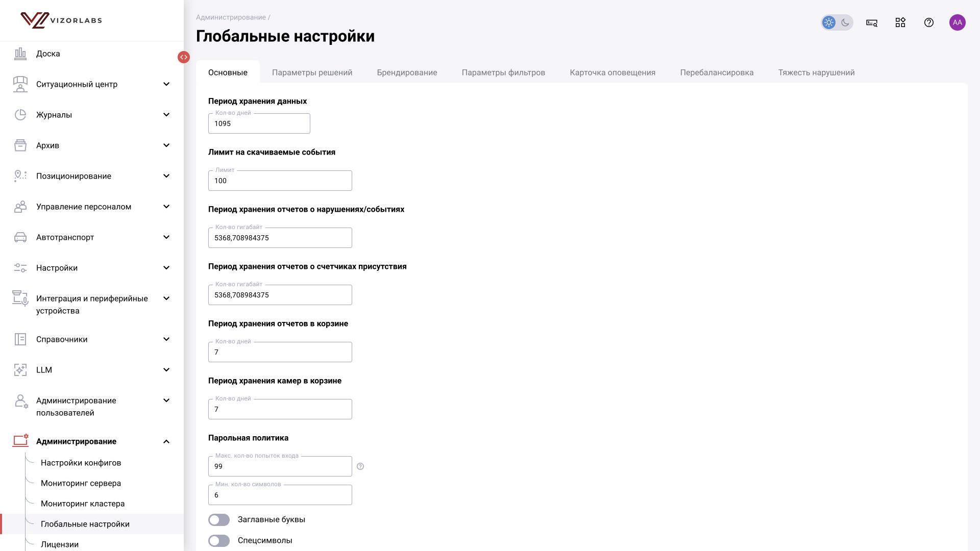
Task: Click the Журналы pie chart icon
Action: click(x=20, y=115)
